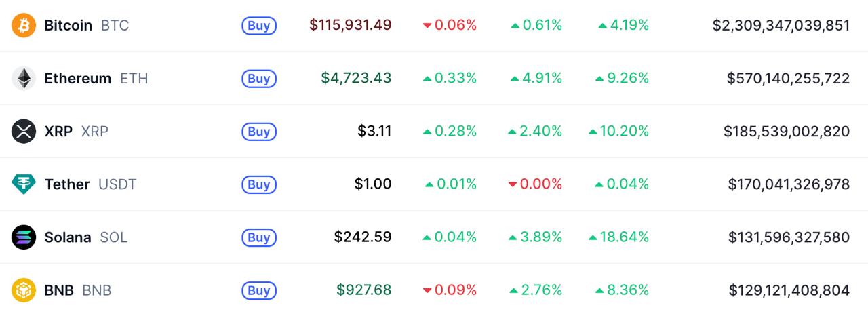The image size is (868, 316).
Task: Click the orange Bitcoin logo icon
Action: tap(24, 26)
